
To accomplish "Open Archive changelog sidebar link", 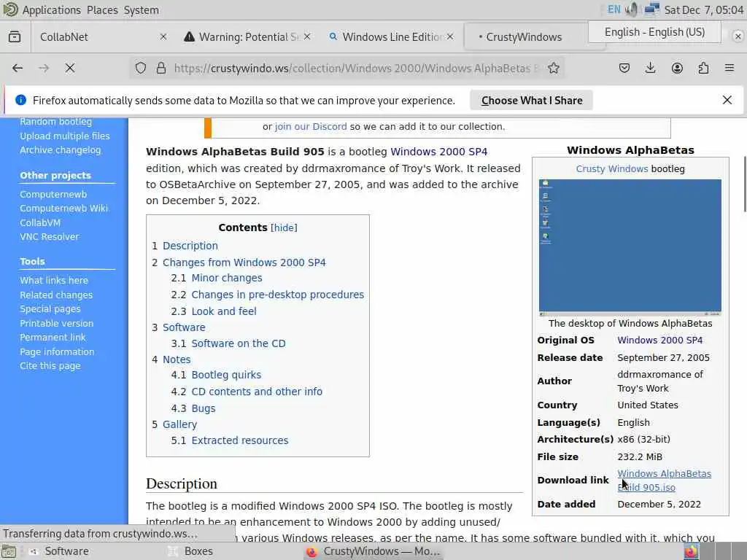I will click(x=60, y=150).
